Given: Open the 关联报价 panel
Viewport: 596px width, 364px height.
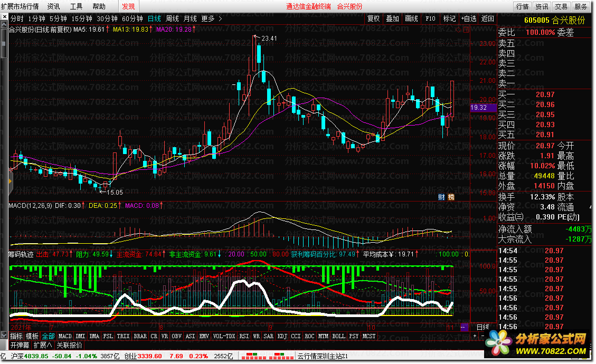Looking at the screenshot, I should pos(69,345).
